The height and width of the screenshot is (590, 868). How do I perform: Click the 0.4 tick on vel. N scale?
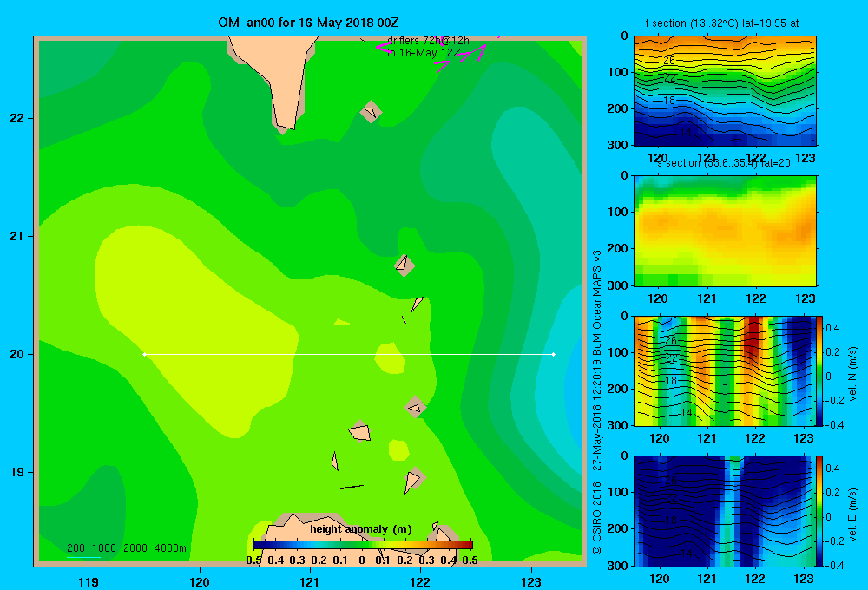[832, 328]
